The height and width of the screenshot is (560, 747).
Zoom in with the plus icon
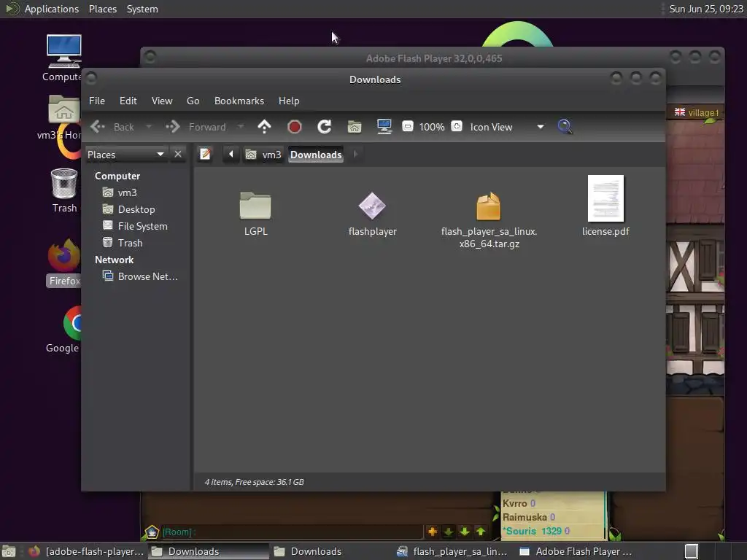(x=457, y=127)
